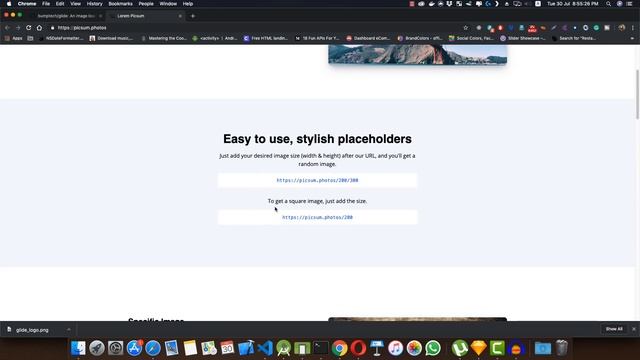Switch to Google Chrome dock icon
The width and height of the screenshot is (640, 360).
tap(340, 348)
